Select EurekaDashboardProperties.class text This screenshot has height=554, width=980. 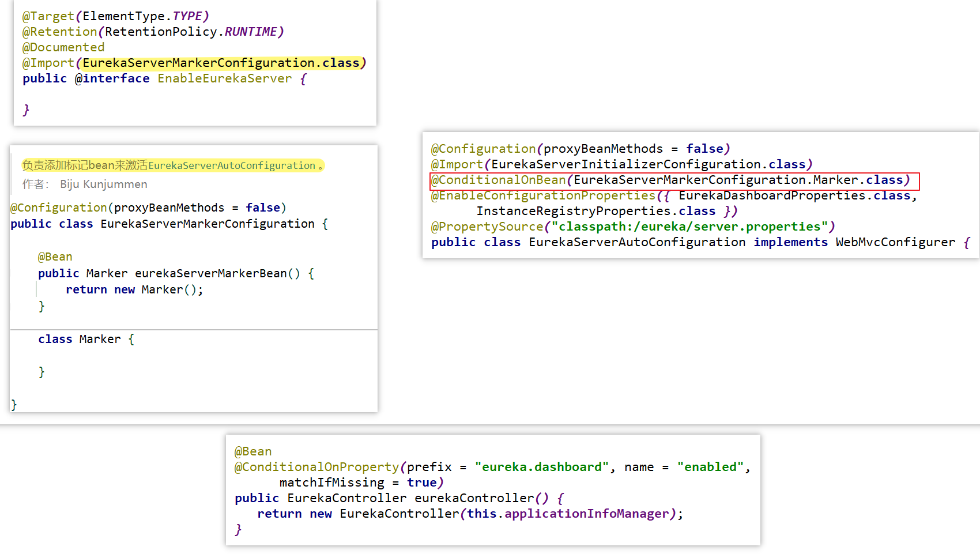795,195
